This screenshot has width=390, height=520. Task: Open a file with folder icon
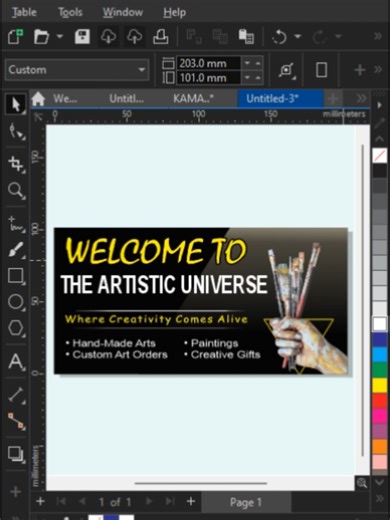coord(41,36)
